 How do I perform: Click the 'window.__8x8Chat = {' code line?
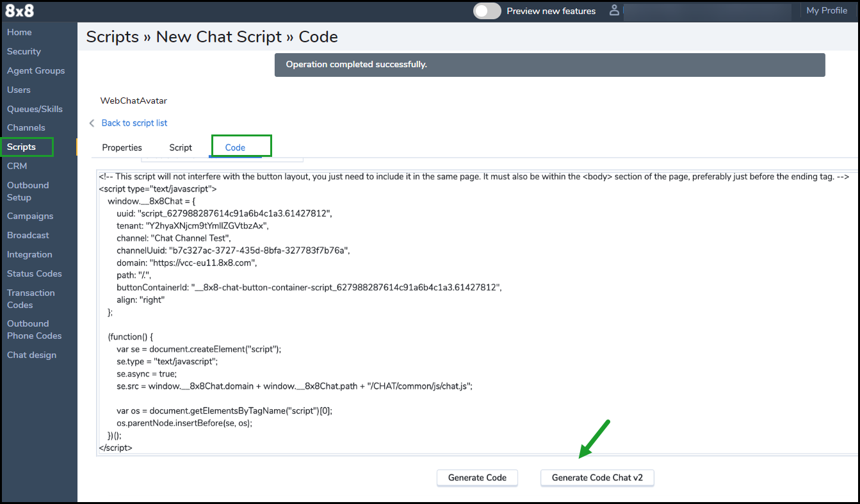(x=152, y=201)
